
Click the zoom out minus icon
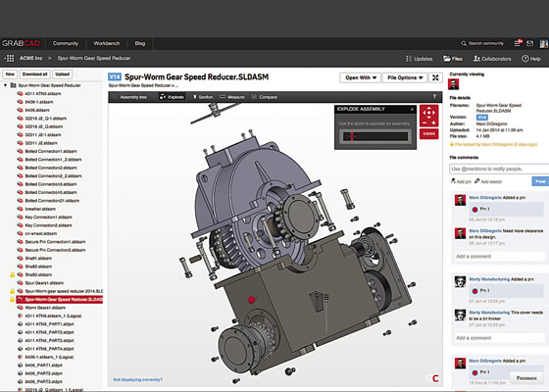click(x=424, y=122)
